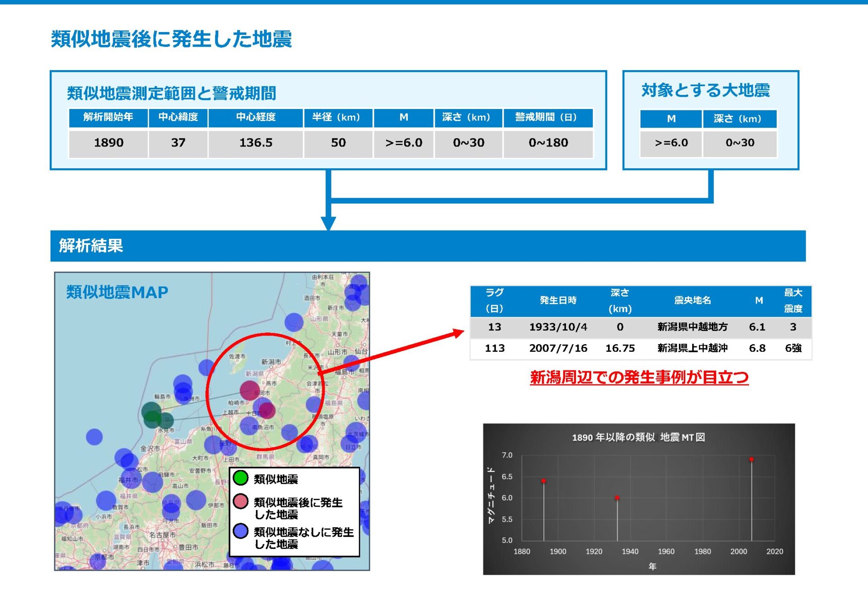Screen dimensions: 868x601
Task: Click the 類似地震MAP title
Action: [117, 292]
